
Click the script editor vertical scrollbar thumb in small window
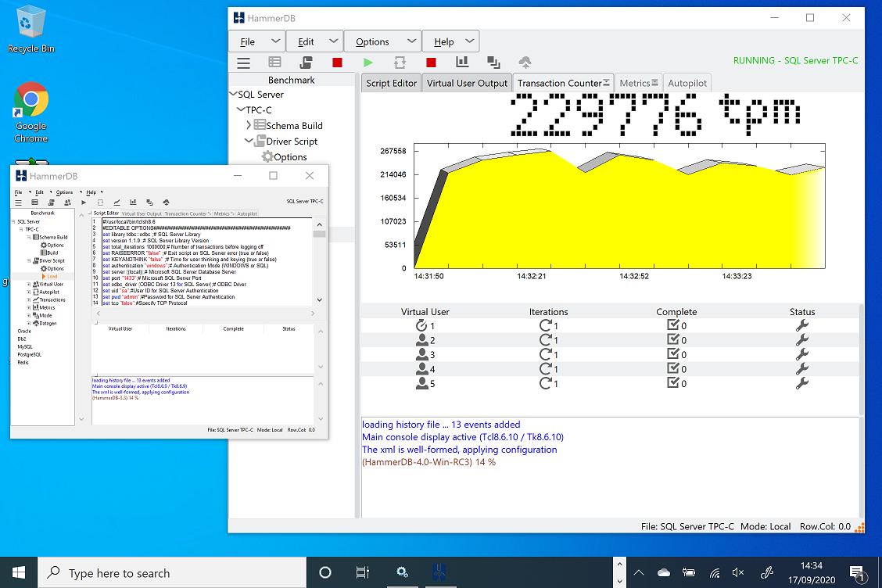click(x=319, y=233)
